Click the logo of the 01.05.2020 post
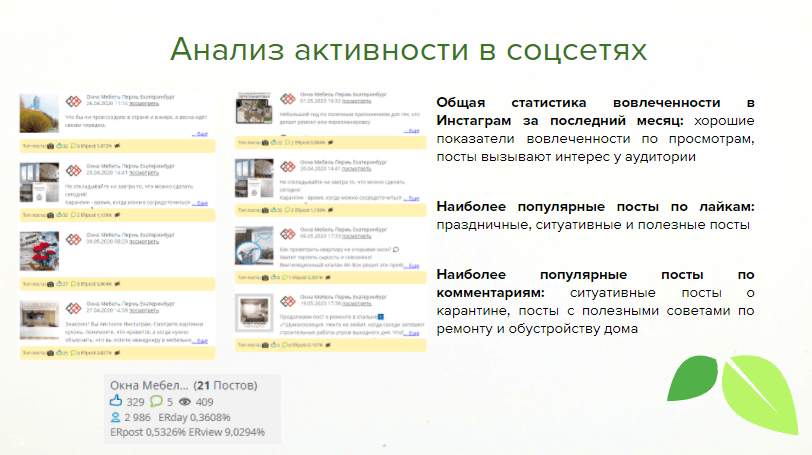Image resolution: width=812 pixels, height=455 pixels. [x=288, y=98]
